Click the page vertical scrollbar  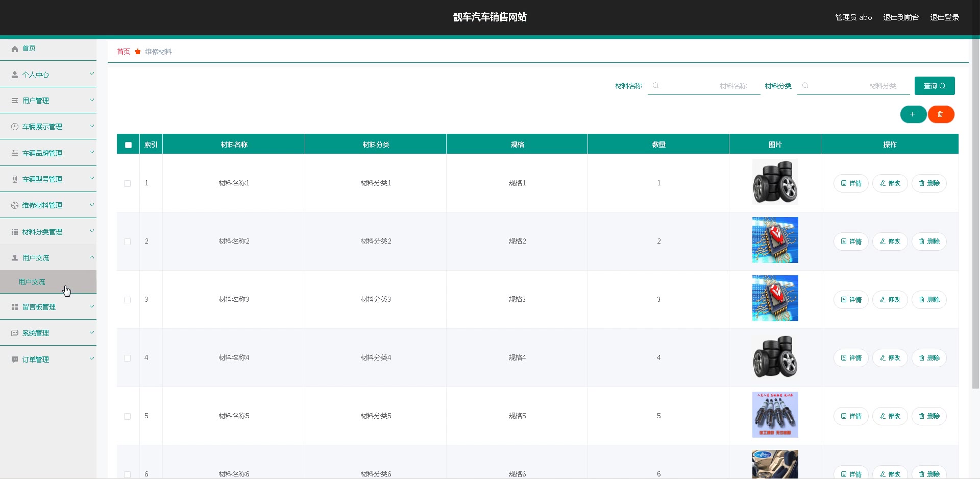pyautogui.click(x=975, y=214)
